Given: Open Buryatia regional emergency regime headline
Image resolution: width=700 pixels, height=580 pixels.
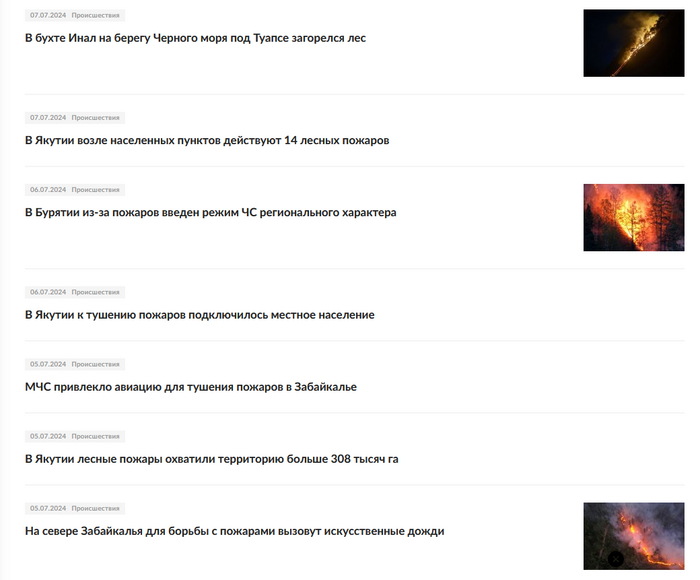Looking at the screenshot, I should 210,212.
